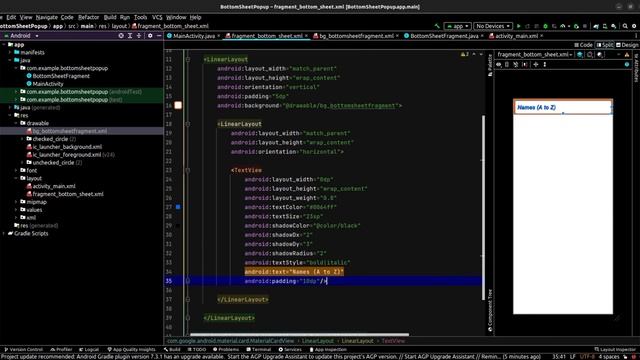Viewport: 640px width, 360px height.
Task: Switch editor to Split view mode
Action: [x=604, y=45]
